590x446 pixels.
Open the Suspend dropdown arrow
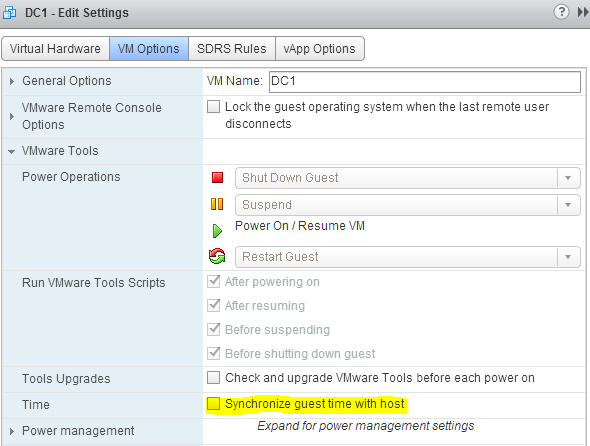(568, 205)
